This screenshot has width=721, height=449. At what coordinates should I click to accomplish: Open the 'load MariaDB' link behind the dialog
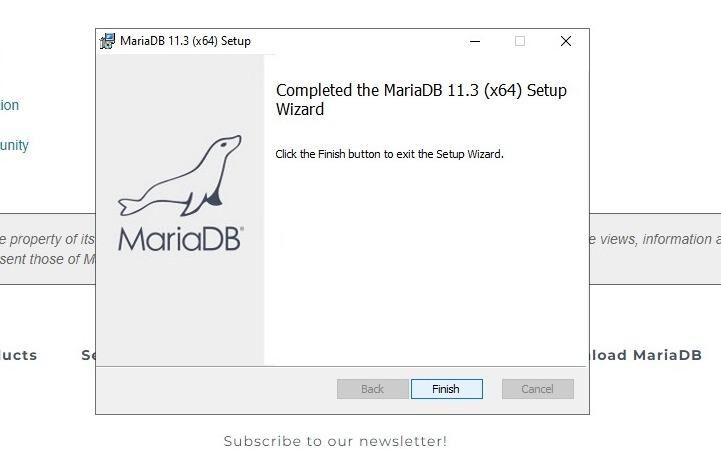646,355
